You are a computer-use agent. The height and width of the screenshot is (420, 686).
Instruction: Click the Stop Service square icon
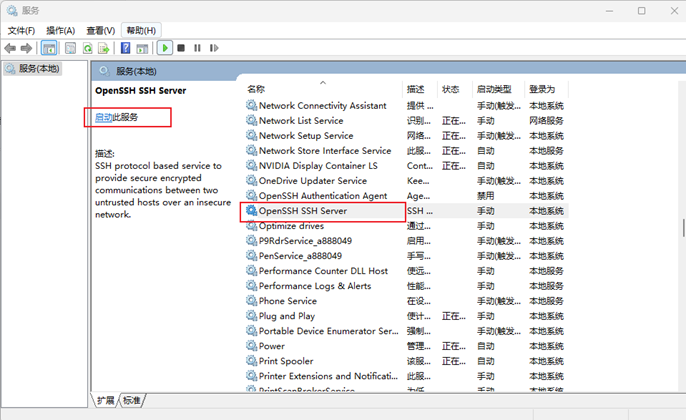point(181,47)
